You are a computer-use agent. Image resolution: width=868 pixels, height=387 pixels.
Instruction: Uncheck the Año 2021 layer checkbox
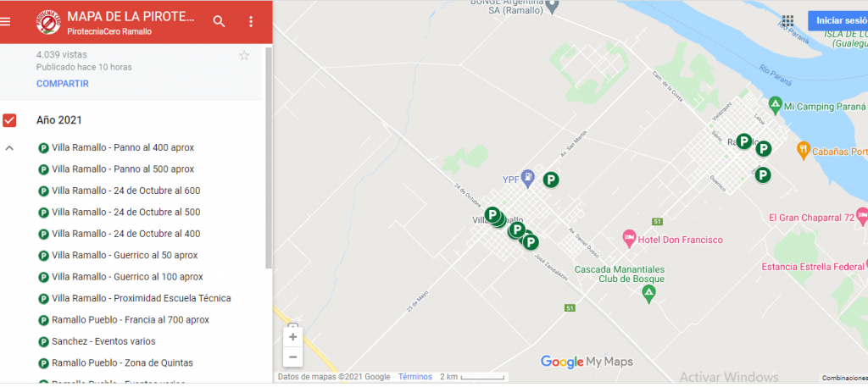(x=9, y=120)
